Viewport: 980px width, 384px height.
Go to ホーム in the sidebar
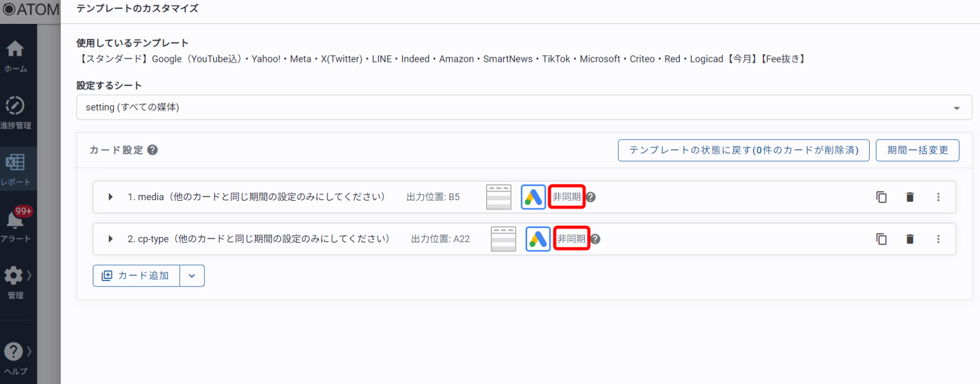[16, 57]
